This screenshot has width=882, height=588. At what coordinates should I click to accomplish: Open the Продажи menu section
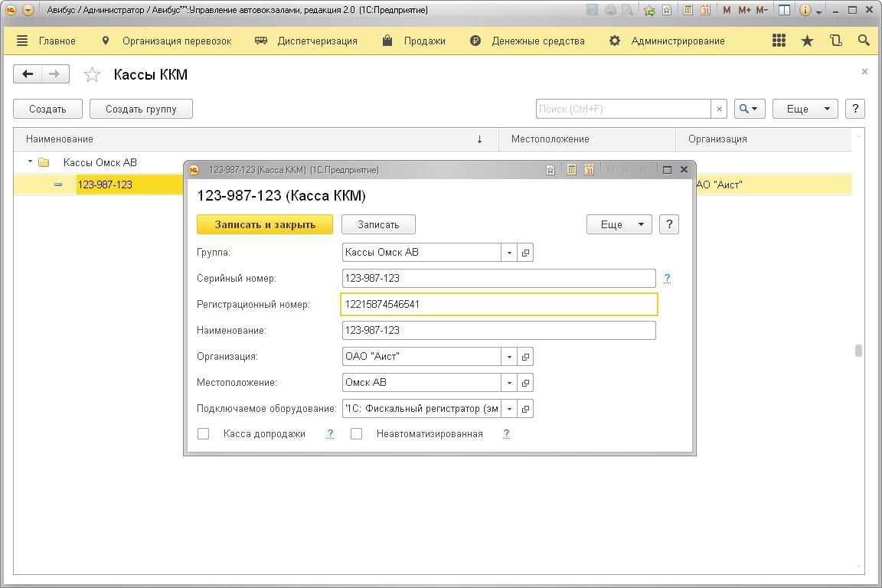pos(424,41)
